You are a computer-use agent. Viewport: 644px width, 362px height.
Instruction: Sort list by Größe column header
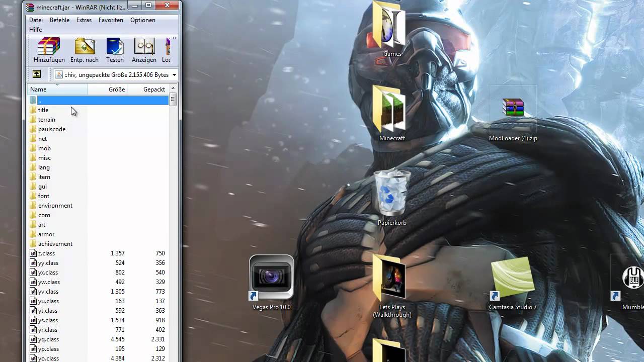point(107,89)
